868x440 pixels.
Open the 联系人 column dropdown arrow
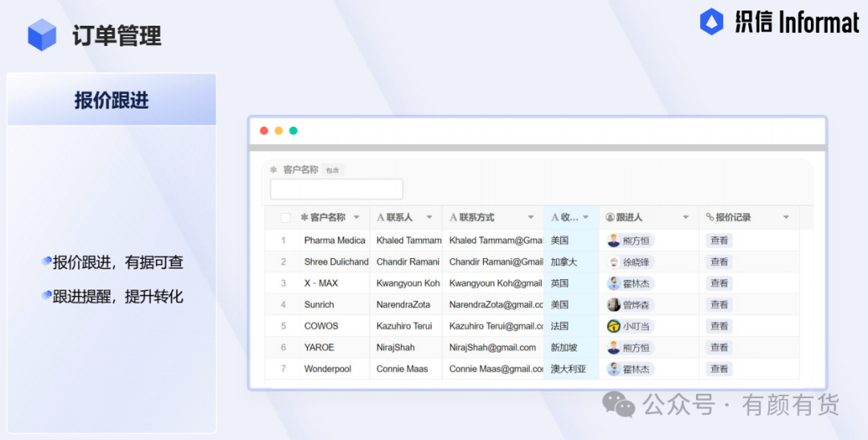pos(429,217)
